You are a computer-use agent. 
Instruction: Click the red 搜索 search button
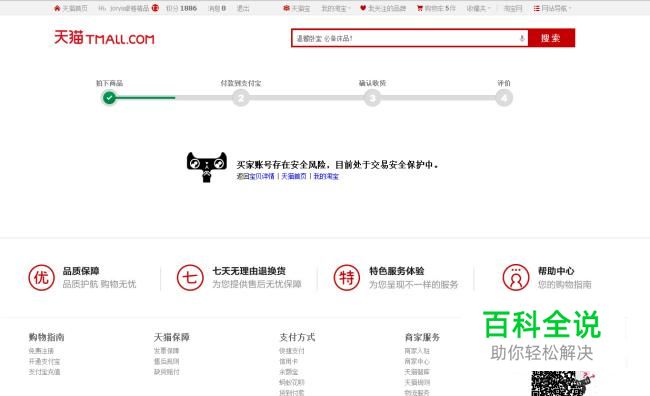[x=551, y=38]
